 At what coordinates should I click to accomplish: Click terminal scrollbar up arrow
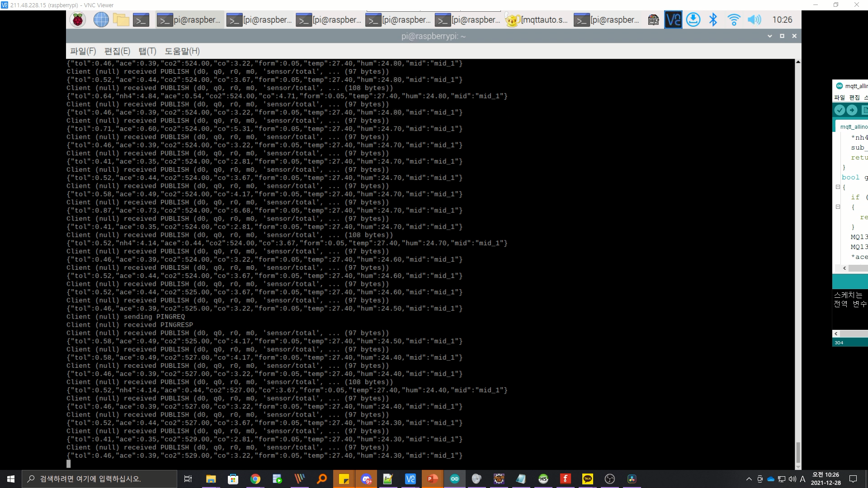798,62
